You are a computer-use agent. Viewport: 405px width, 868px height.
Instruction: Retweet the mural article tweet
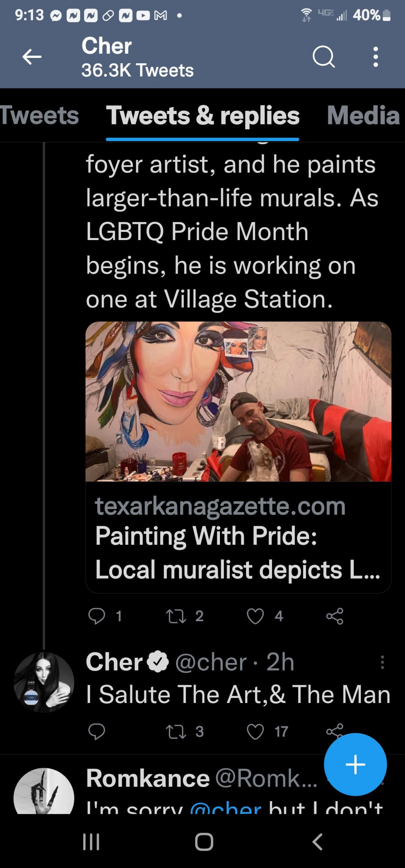pyautogui.click(x=176, y=616)
